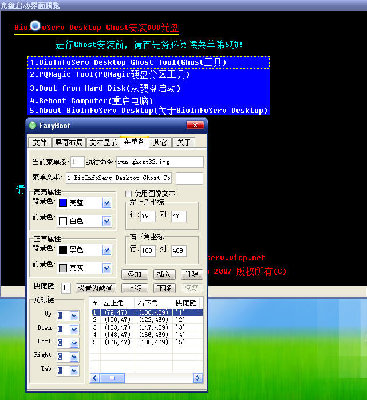Viewport: 367px width, 400px height.
Task: Click the lower-right column field showing 439
Action: tap(178, 250)
